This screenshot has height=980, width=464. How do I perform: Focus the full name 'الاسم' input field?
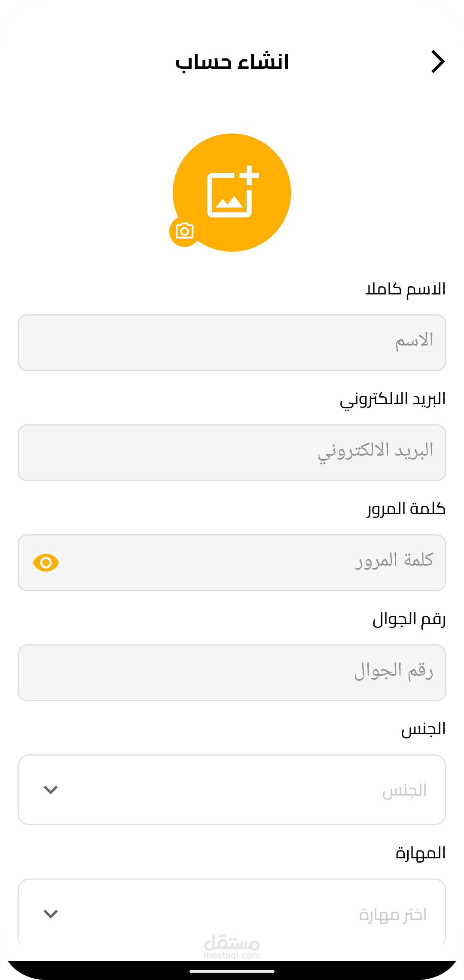(x=232, y=343)
